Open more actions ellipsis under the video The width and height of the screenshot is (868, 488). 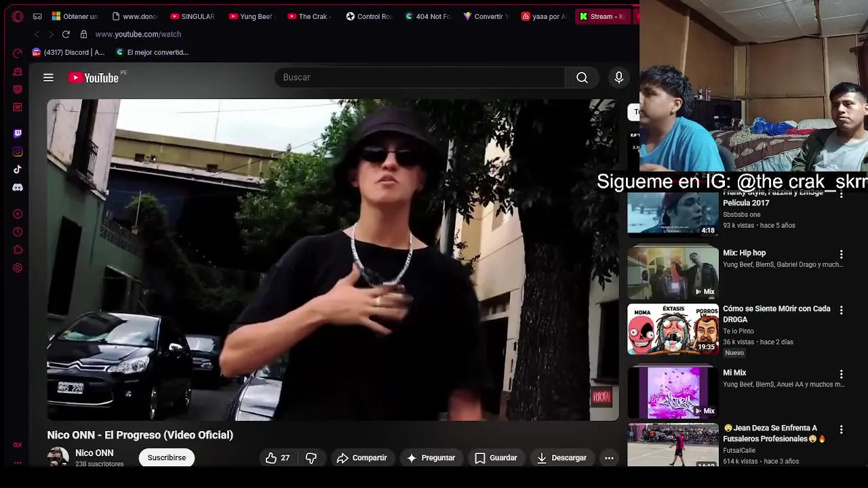click(609, 458)
